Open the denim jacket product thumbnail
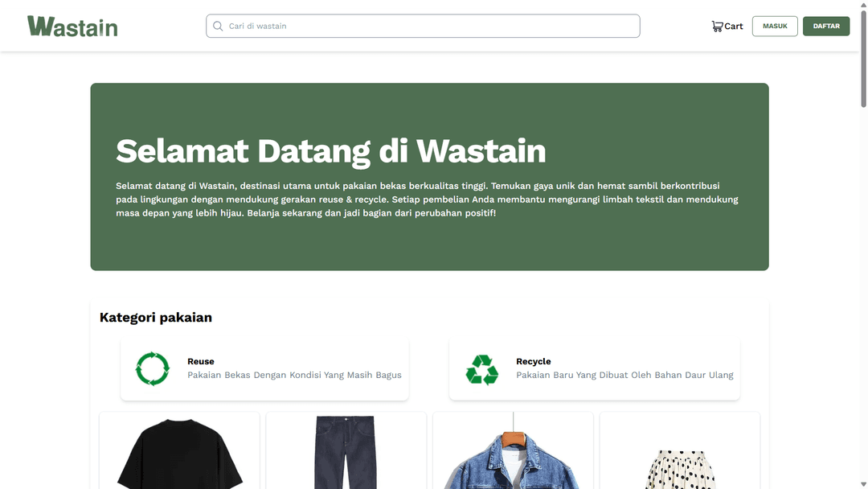Screen dimensions: 868x489 [x=513, y=450]
